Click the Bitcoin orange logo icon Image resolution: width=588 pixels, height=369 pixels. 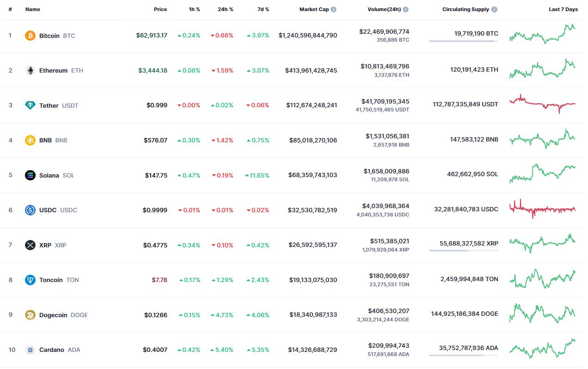[30, 36]
